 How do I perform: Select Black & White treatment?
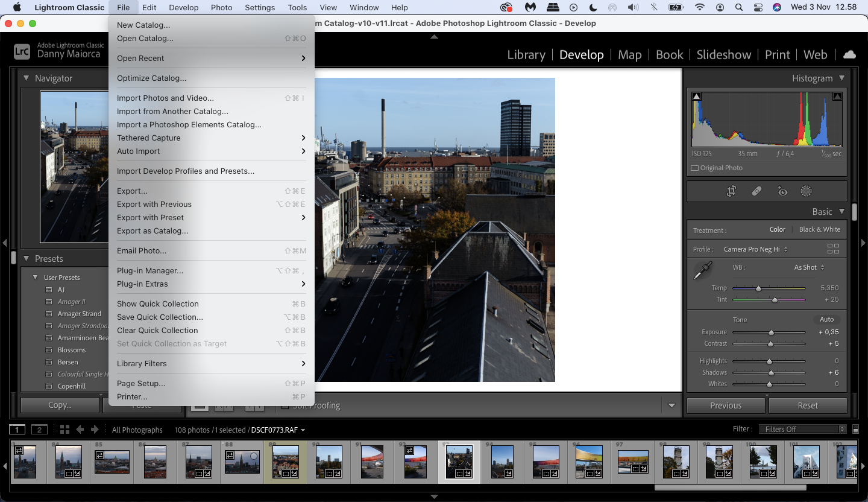pos(820,229)
